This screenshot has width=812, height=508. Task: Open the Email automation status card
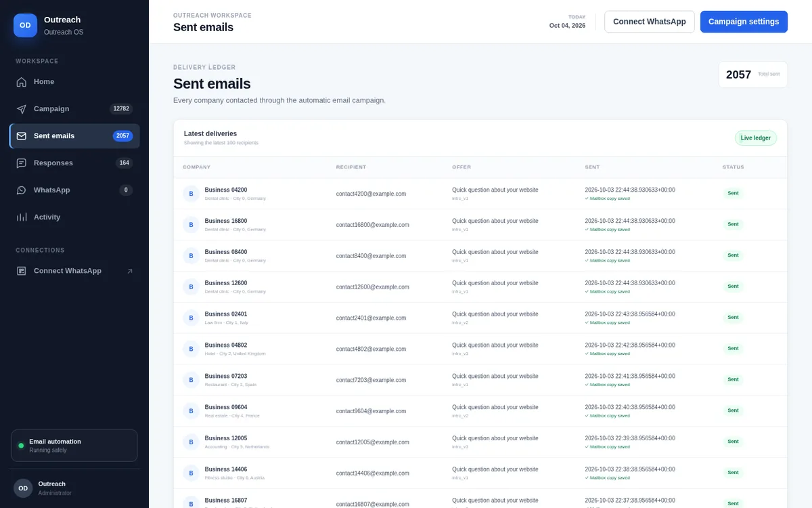pyautogui.click(x=74, y=446)
